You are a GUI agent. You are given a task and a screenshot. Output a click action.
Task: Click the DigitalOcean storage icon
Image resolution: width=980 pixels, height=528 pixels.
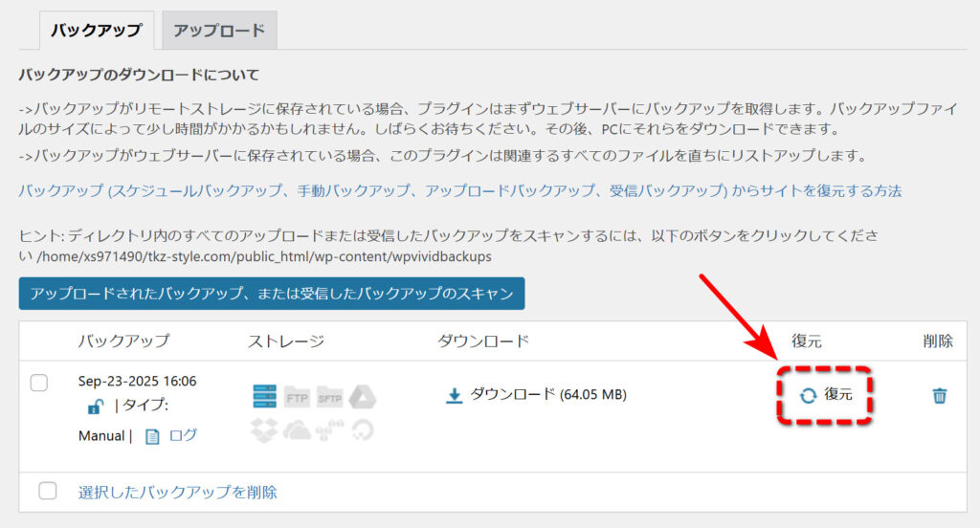[362, 430]
